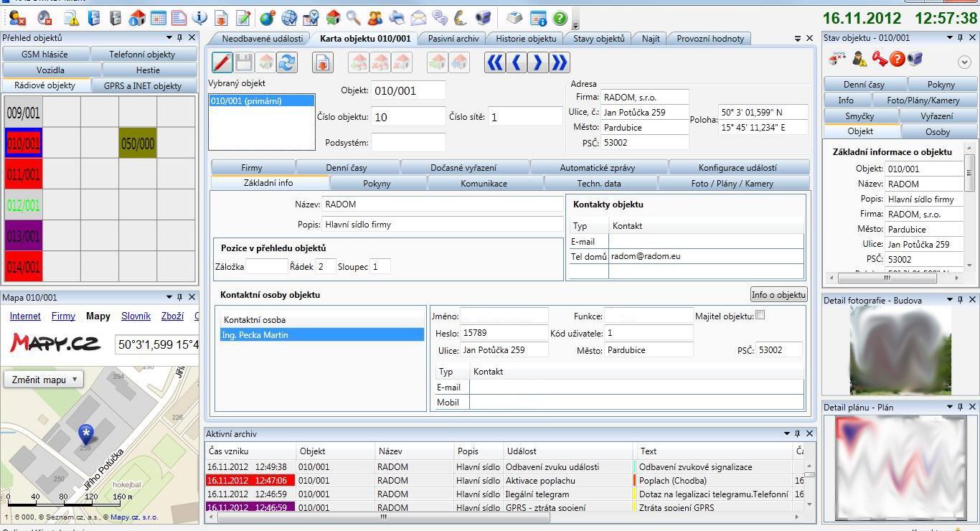Click the video camera icon in status panel

point(915,59)
